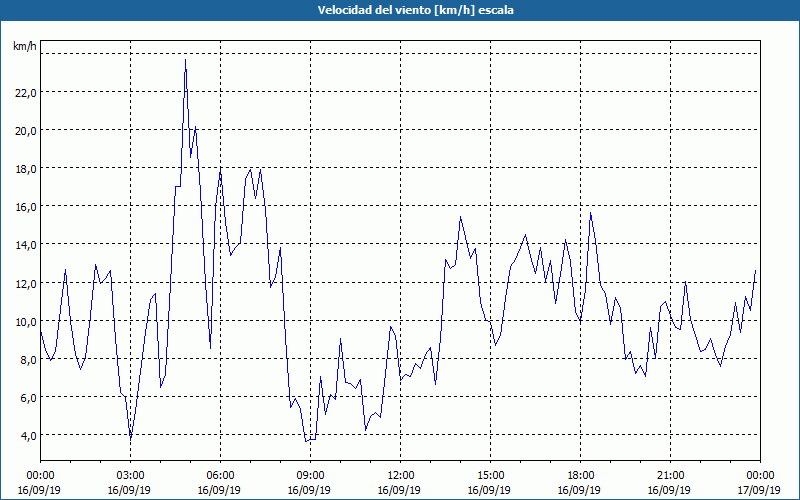Select the '16/09/19' date under 18:00

(579, 490)
